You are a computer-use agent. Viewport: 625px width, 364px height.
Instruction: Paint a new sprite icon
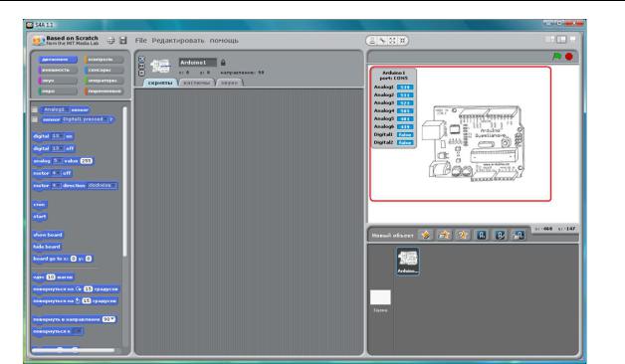tap(425, 235)
